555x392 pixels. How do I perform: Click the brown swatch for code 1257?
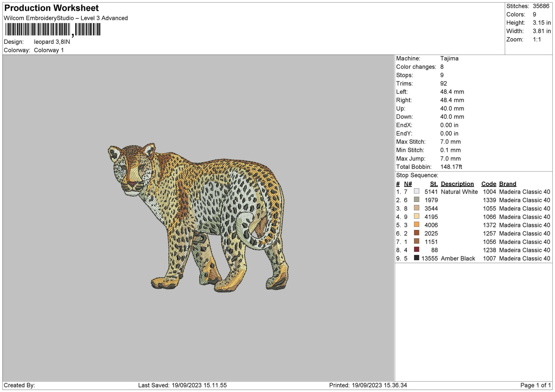click(x=416, y=233)
